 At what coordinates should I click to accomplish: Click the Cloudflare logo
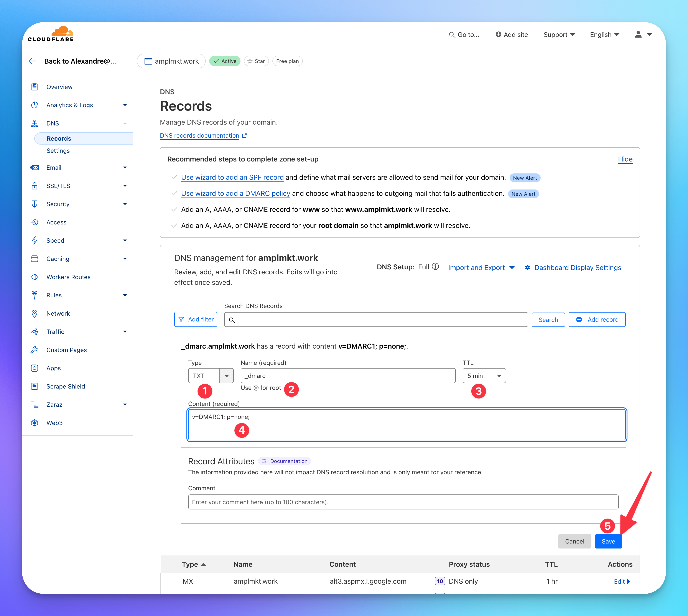tap(51, 34)
